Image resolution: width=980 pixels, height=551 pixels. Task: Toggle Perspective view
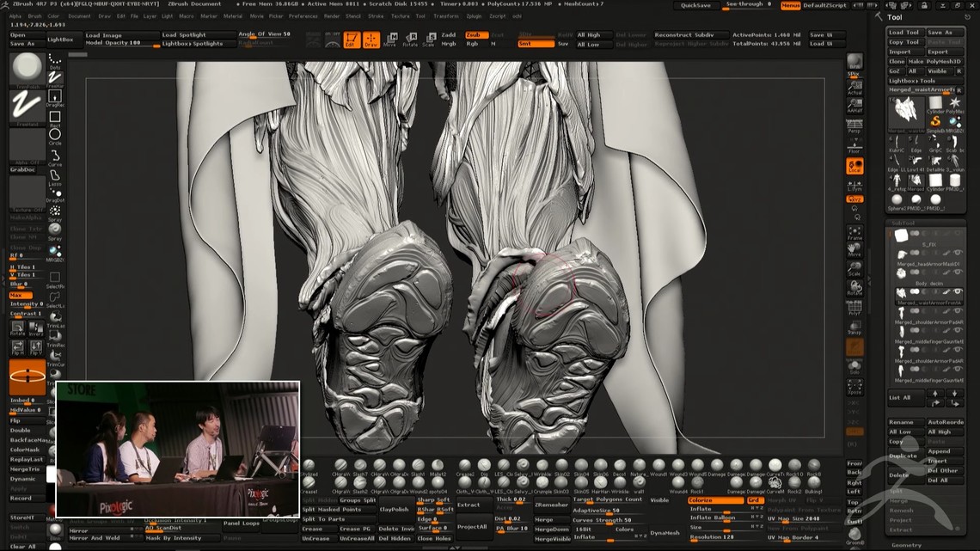pyautogui.click(x=854, y=127)
